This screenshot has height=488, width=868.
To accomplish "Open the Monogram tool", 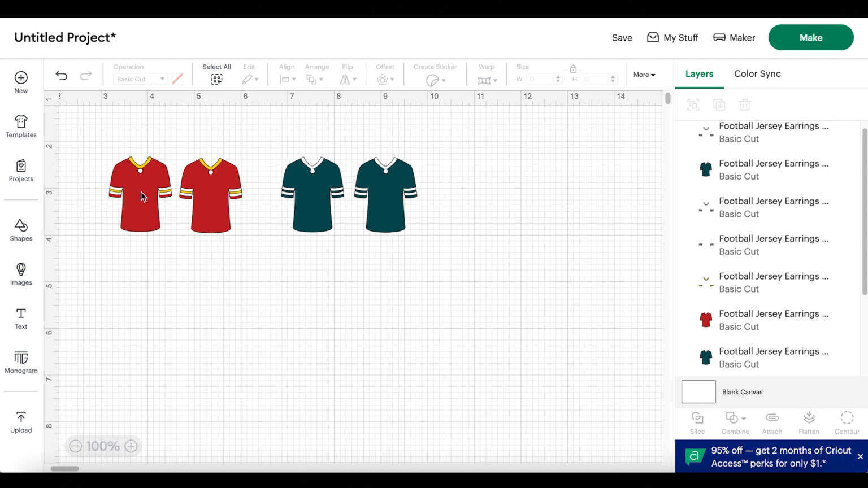I will pos(21,362).
